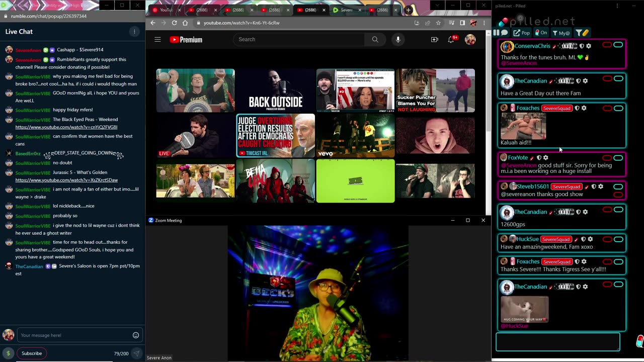Click the Pilled message text box
Image resolution: width=644 pixels, height=362 pixels.
558,342
